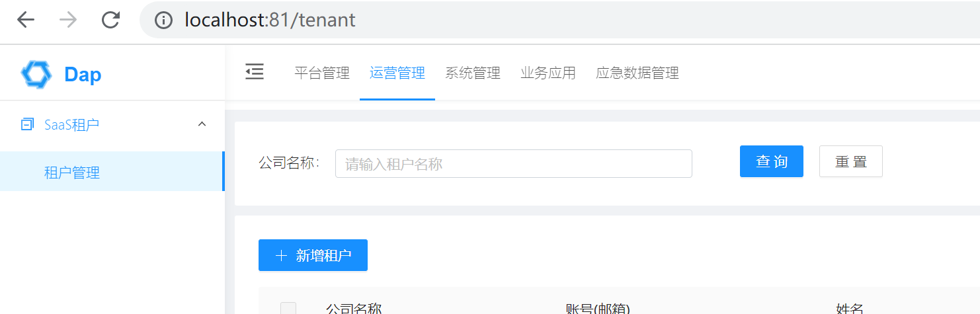Switch to the 运营管理 top menu
980x314 pixels.
click(x=397, y=73)
